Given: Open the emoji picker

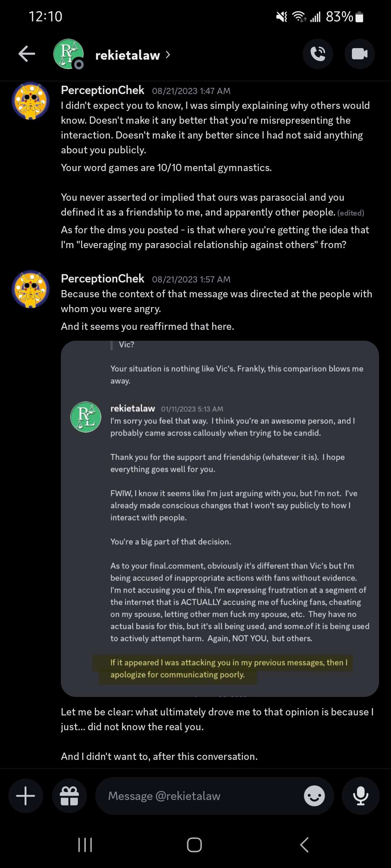Looking at the screenshot, I should [x=314, y=796].
